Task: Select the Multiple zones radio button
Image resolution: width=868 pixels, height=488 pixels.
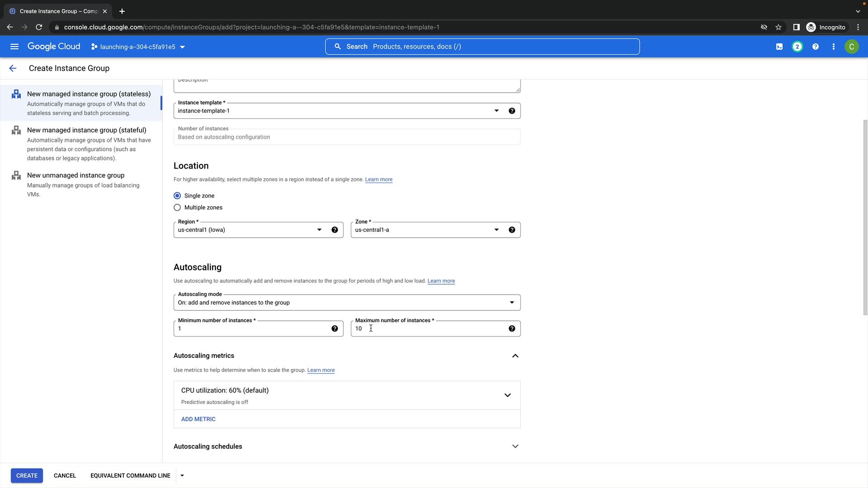Action: 177,207
